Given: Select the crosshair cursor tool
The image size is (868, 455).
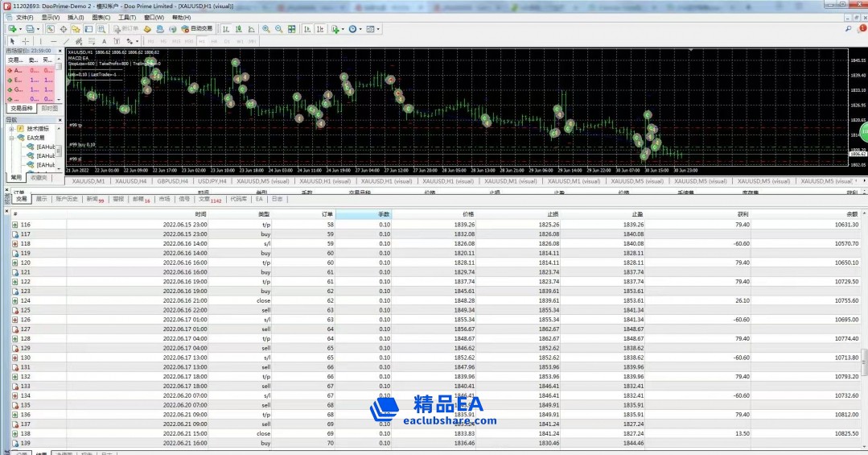Looking at the screenshot, I should pos(25,40).
